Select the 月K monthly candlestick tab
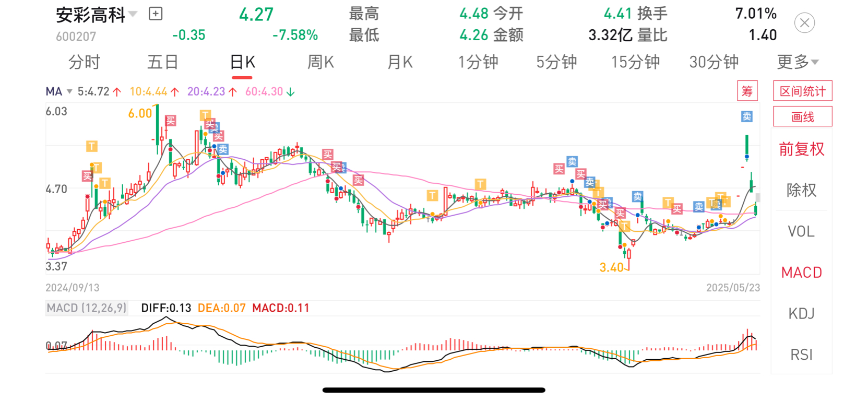Viewport: 868px width, 401px height. click(x=400, y=62)
